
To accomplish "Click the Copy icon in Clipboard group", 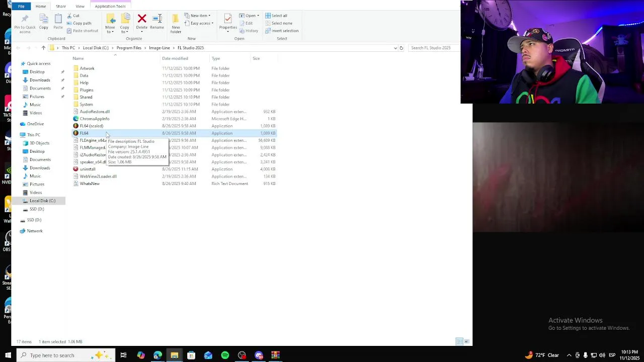I will tap(44, 19).
